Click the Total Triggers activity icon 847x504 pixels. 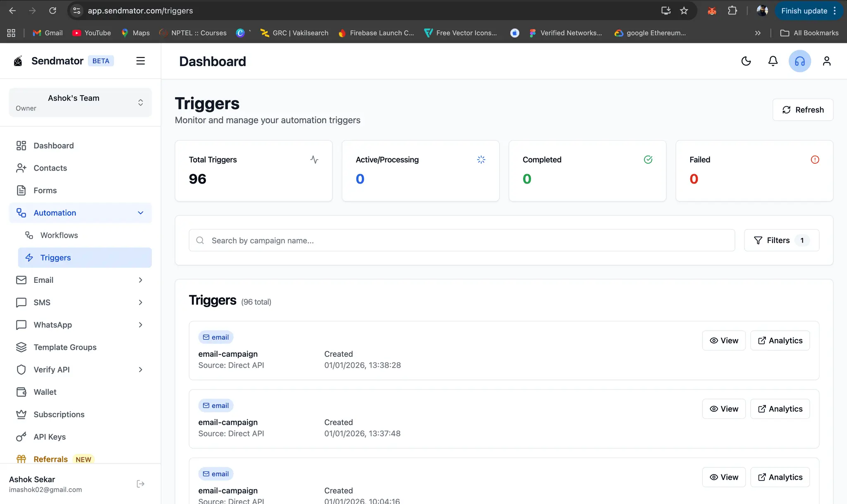pos(314,160)
